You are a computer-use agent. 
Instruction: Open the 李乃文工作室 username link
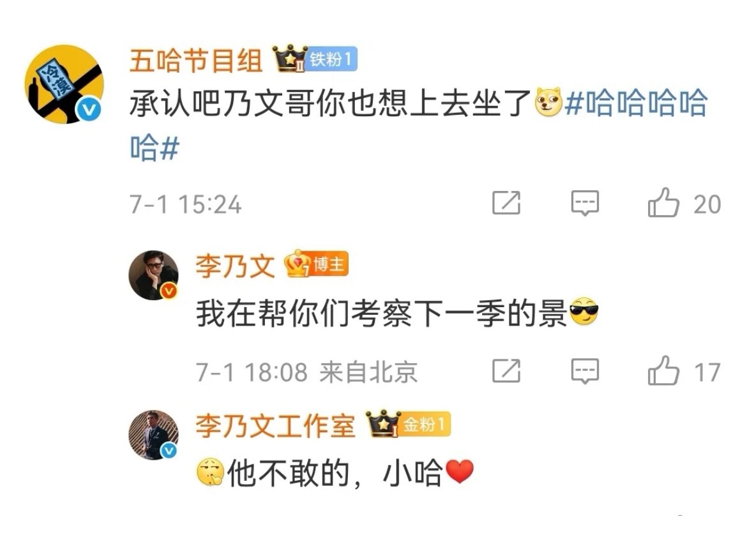tap(275, 425)
